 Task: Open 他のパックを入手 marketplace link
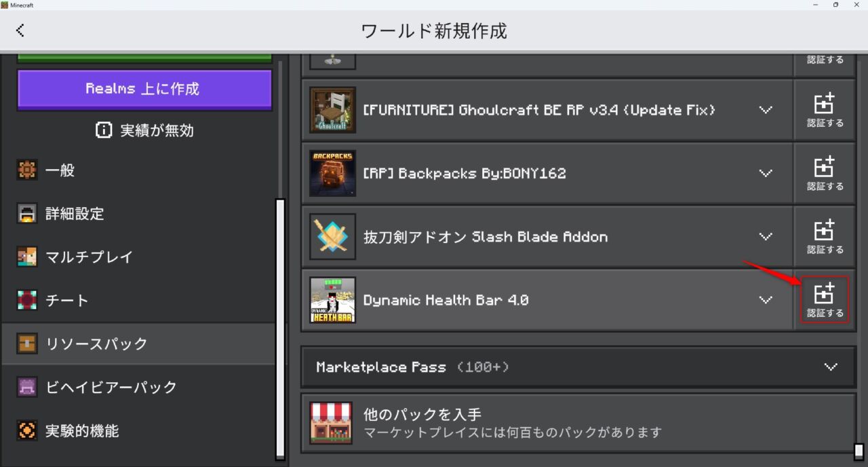pyautogui.click(x=578, y=423)
